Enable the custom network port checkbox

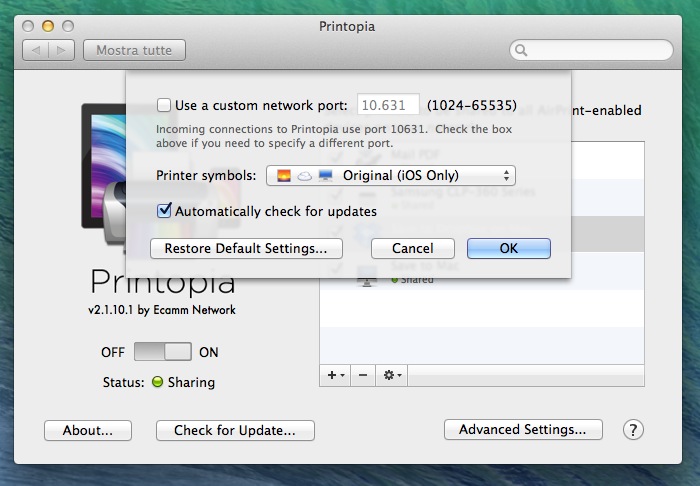164,105
